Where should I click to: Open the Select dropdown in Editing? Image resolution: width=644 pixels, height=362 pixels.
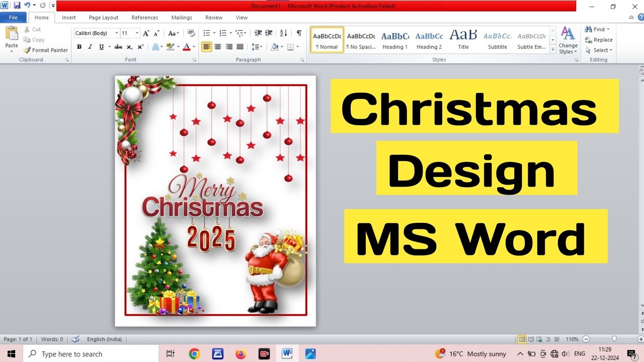[x=599, y=50]
